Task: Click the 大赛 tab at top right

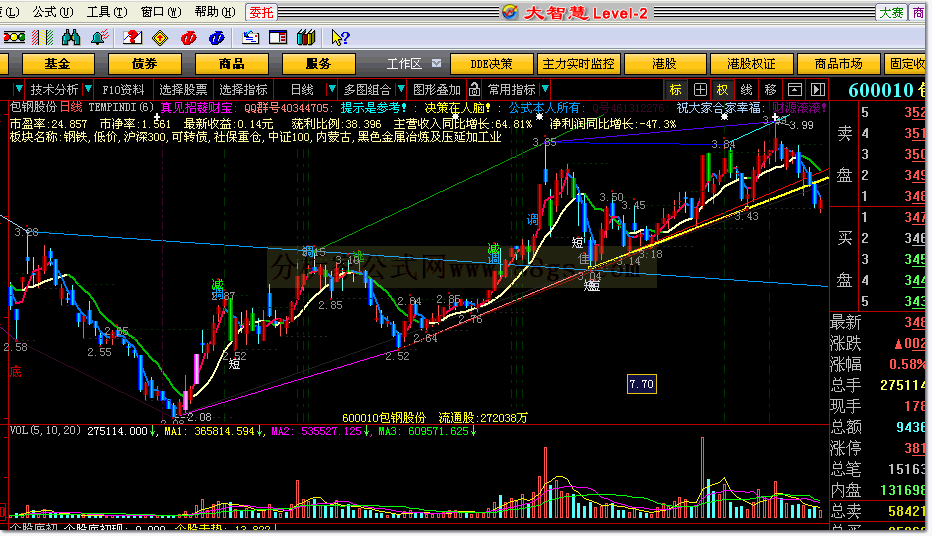Action: coord(891,12)
